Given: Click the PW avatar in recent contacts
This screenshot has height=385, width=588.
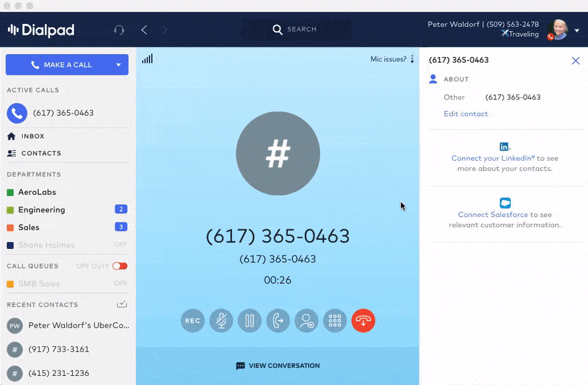Looking at the screenshot, I should pyautogui.click(x=15, y=326).
